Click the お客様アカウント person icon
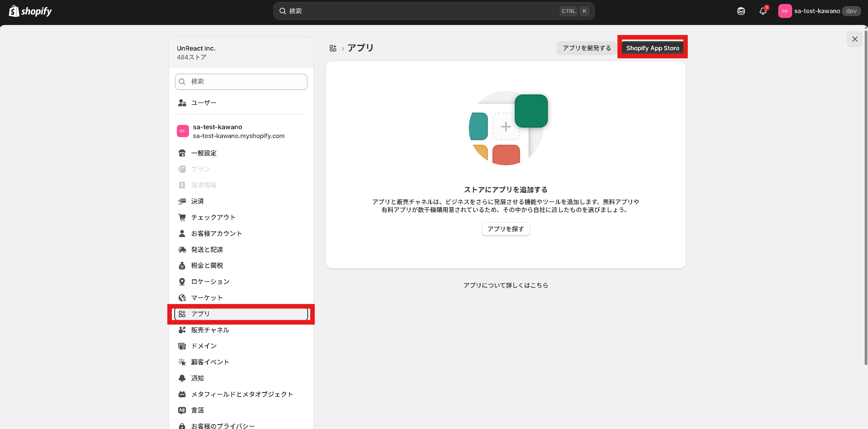868x429 pixels. click(x=182, y=233)
